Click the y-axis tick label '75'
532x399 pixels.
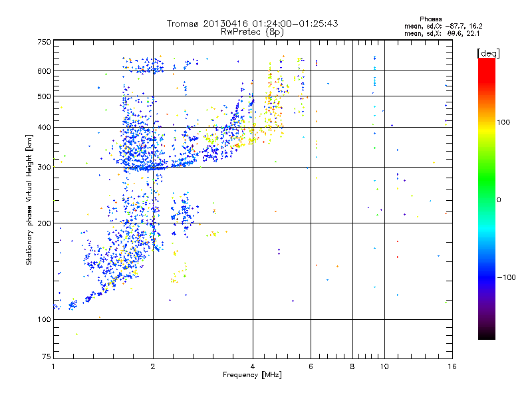(47, 356)
